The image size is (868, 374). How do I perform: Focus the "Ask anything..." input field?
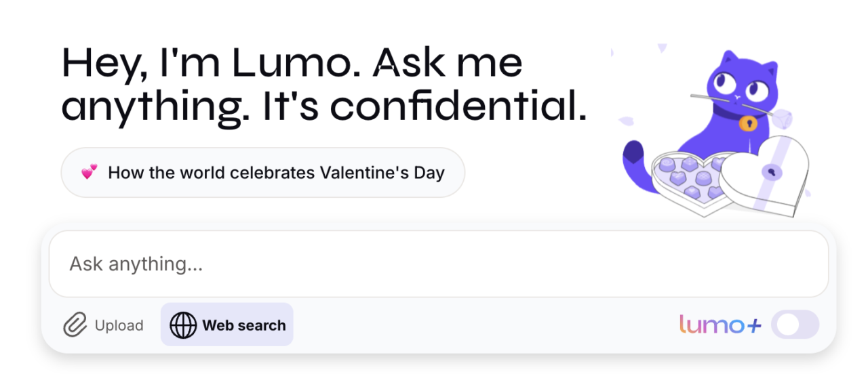(438, 264)
